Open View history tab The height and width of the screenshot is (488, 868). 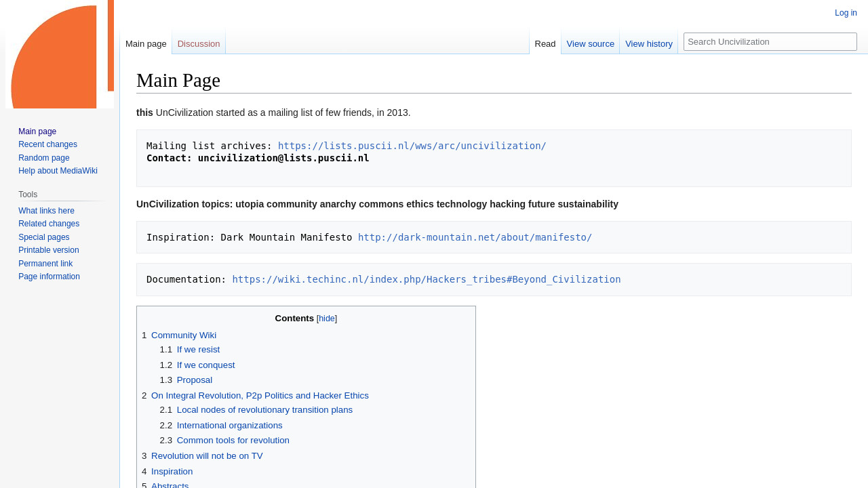click(648, 44)
